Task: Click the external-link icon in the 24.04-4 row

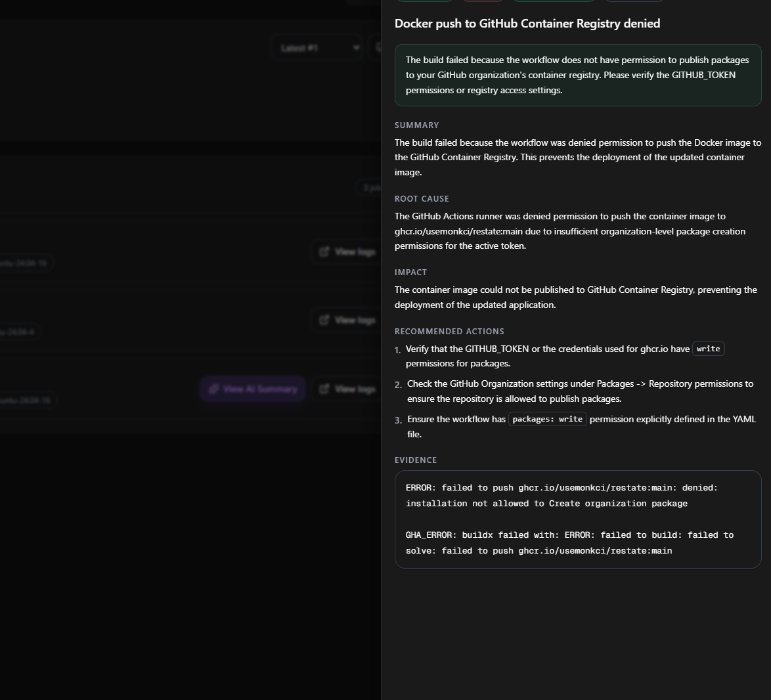Action: (x=324, y=320)
